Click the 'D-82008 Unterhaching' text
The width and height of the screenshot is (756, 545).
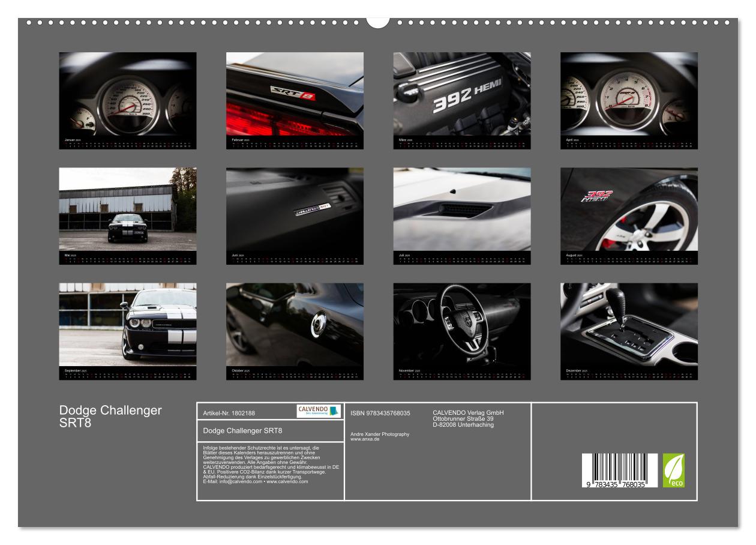[x=463, y=425]
